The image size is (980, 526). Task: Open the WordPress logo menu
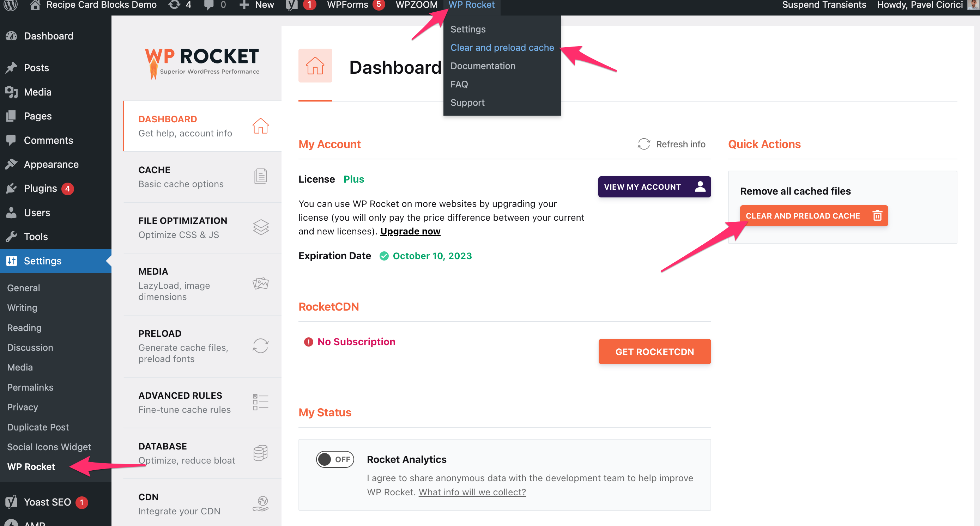click(11, 5)
